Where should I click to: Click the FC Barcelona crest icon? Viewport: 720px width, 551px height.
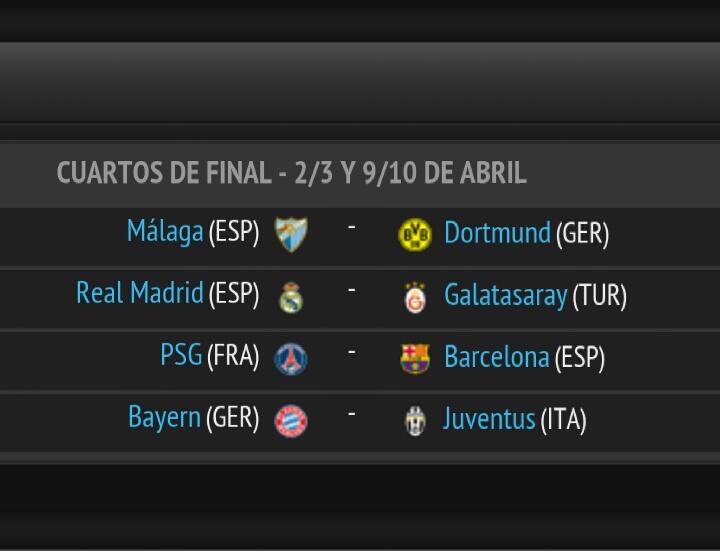pyautogui.click(x=415, y=359)
